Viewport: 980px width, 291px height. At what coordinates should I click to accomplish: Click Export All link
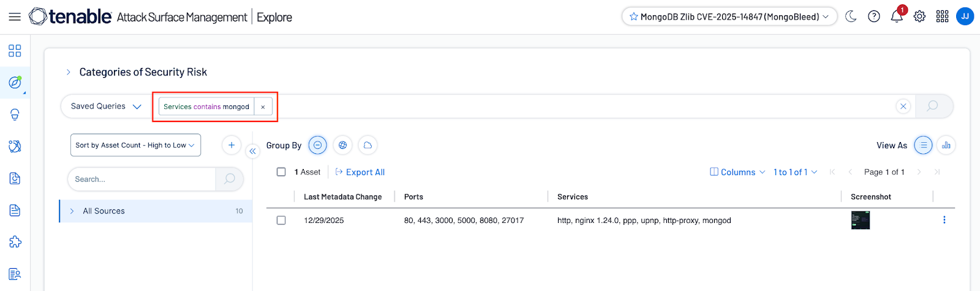coord(360,172)
